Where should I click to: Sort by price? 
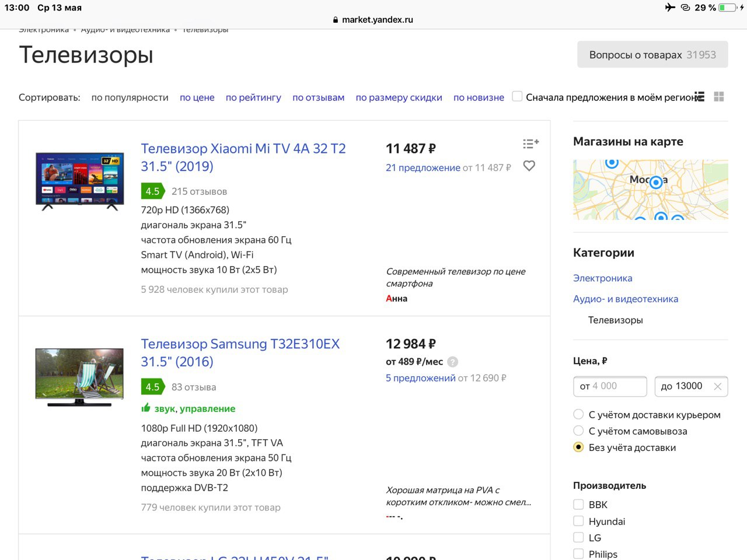(x=197, y=97)
